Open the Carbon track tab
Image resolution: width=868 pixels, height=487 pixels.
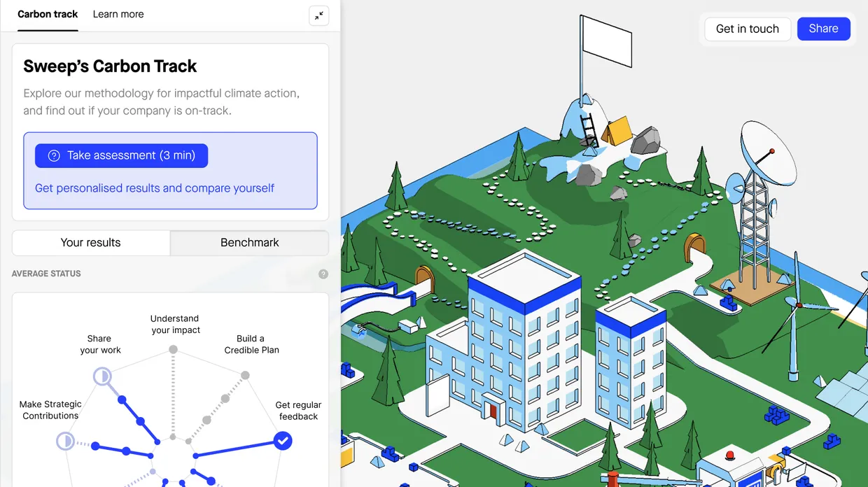[48, 14]
